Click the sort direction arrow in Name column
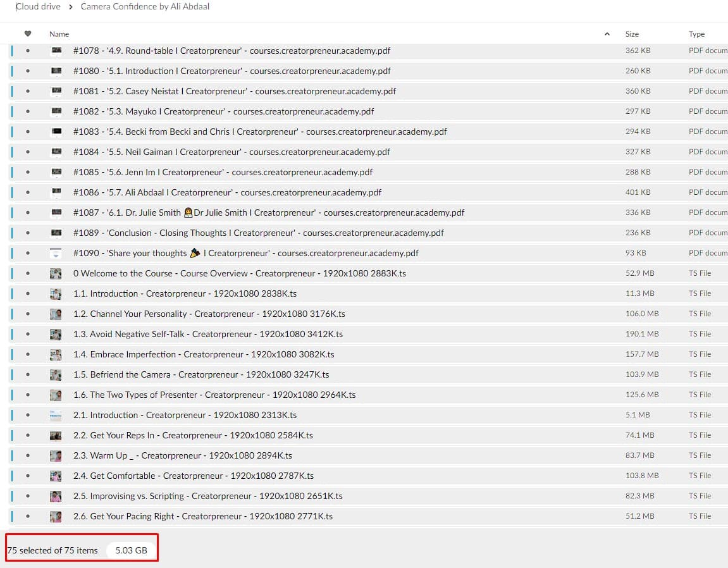Viewport: 728px width, 568px height. [607, 34]
